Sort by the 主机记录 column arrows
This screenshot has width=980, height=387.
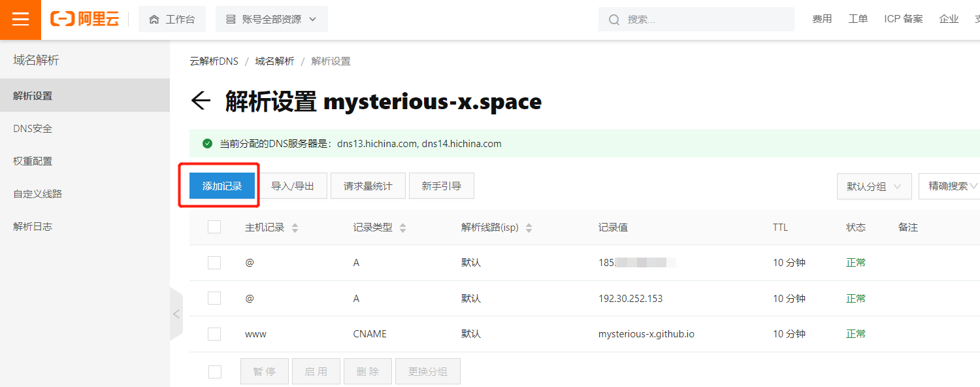point(295,227)
